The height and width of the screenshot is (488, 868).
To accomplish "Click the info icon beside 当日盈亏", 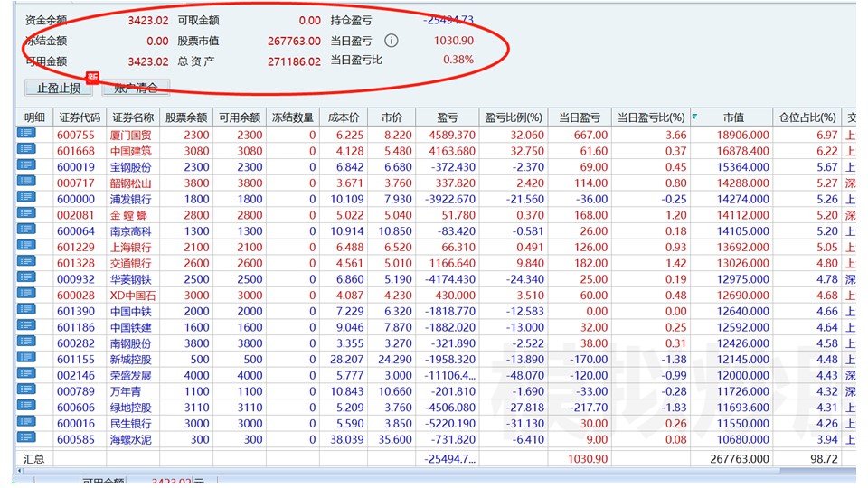I will (x=392, y=41).
